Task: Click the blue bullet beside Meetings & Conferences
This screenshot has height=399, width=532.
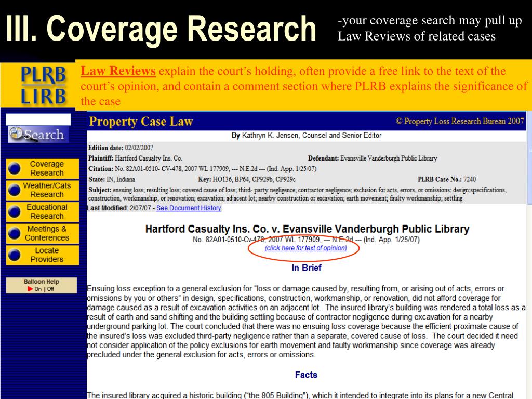Action: (15, 233)
